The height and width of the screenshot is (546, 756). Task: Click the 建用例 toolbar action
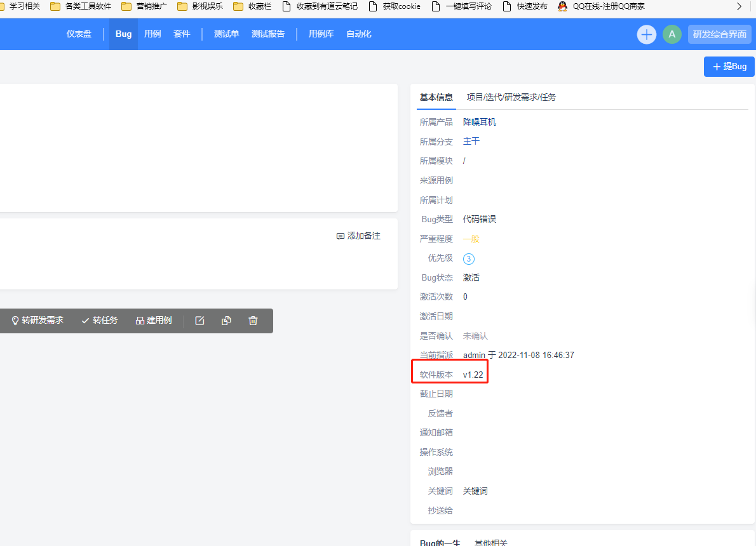154,321
